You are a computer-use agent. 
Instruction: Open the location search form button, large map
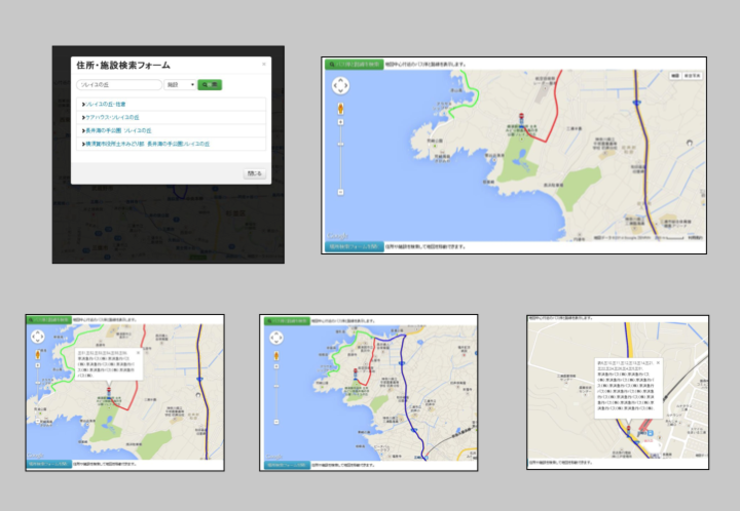[x=352, y=246]
